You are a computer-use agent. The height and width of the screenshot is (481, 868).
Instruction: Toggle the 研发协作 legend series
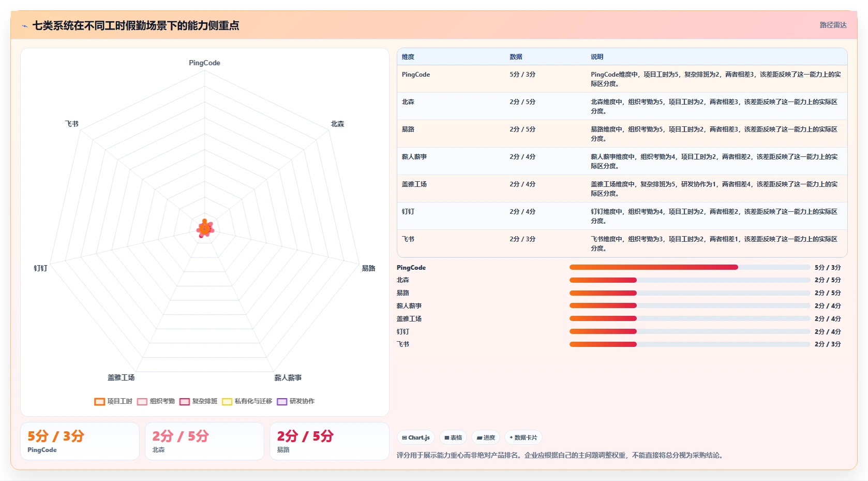[295, 401]
